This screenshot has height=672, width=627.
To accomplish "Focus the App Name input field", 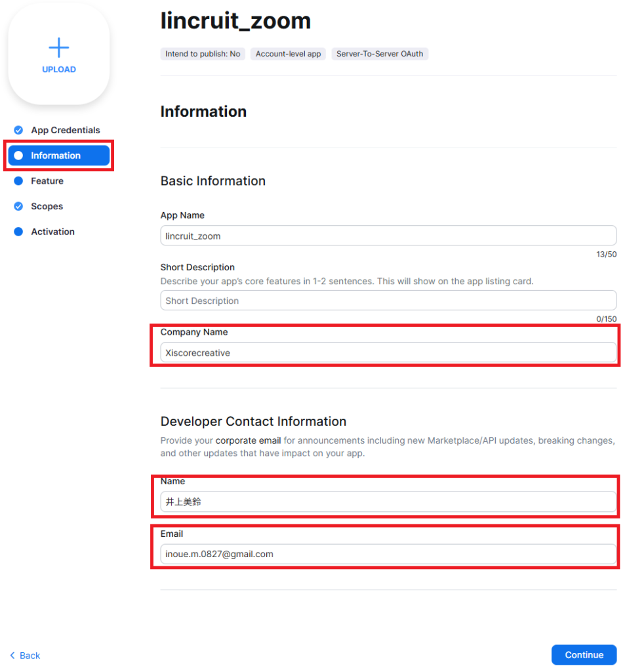I will pos(388,236).
